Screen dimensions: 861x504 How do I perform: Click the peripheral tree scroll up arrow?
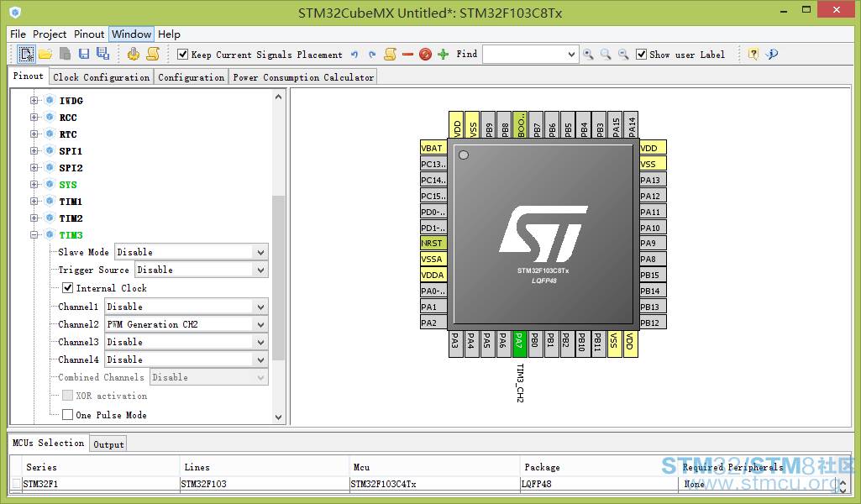(278, 97)
